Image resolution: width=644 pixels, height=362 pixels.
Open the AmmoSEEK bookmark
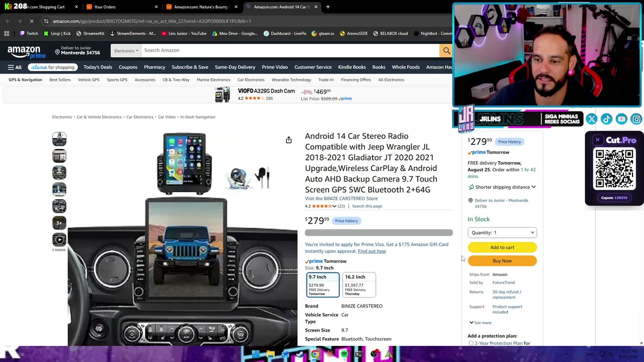click(353, 34)
